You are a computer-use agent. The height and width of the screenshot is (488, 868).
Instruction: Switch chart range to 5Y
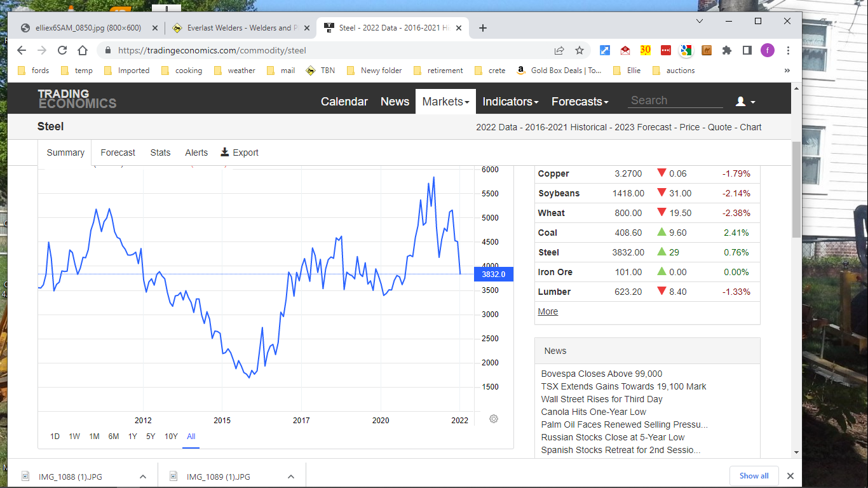point(151,437)
